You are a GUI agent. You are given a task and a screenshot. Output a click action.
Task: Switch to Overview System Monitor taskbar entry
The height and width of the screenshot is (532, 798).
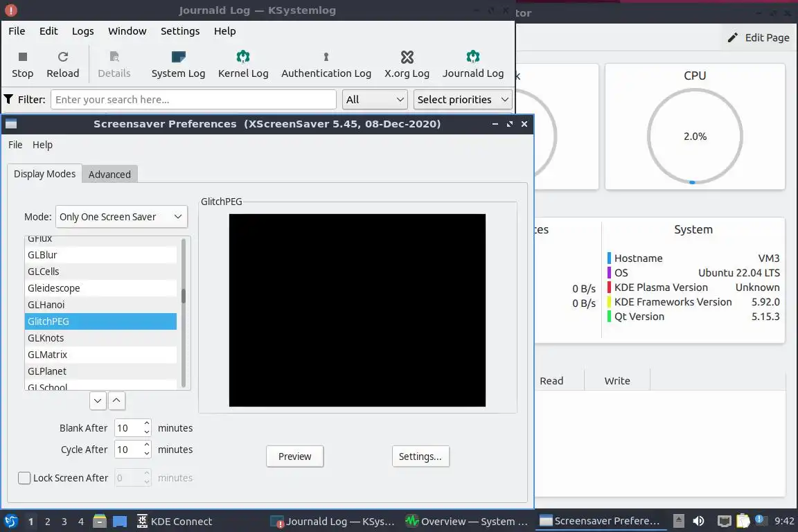(x=467, y=522)
